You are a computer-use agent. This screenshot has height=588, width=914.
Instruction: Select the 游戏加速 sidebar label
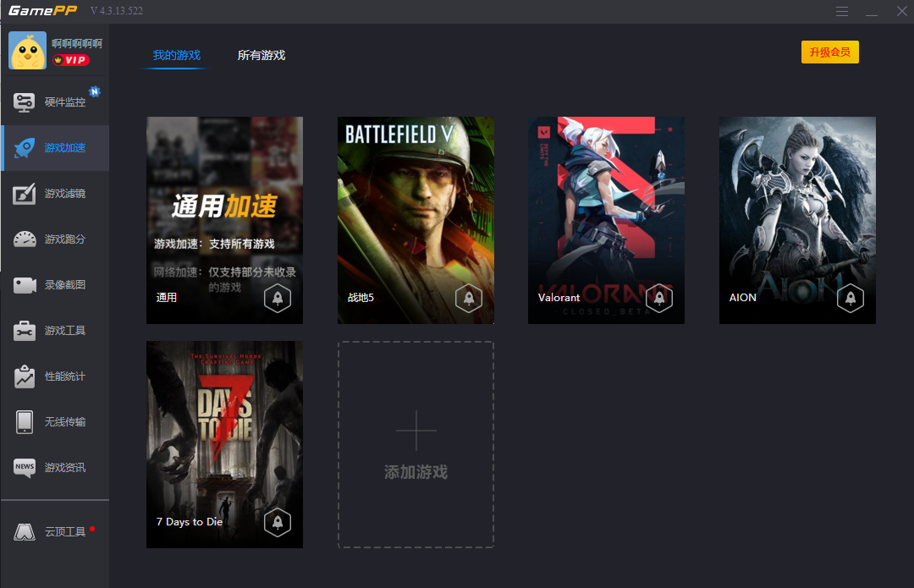(65, 148)
